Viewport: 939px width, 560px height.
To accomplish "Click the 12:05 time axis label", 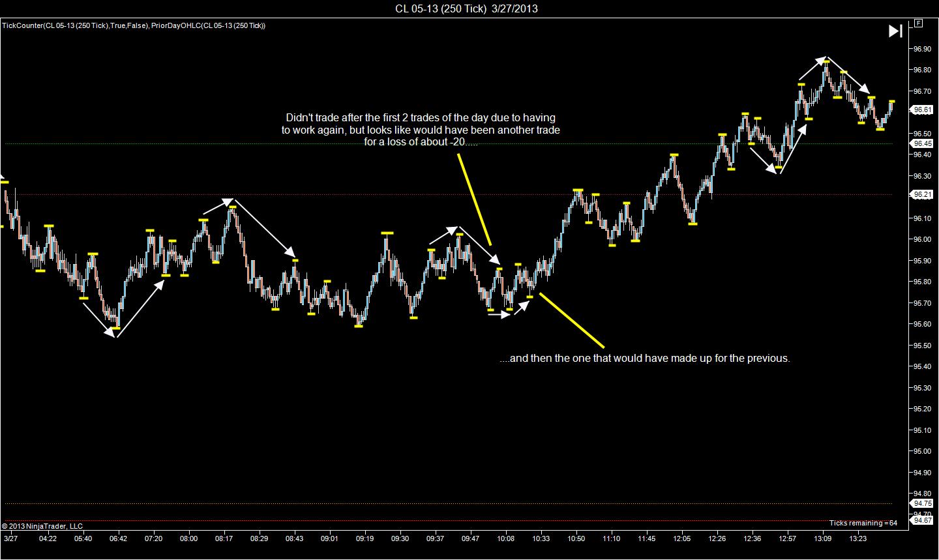I will [681, 538].
